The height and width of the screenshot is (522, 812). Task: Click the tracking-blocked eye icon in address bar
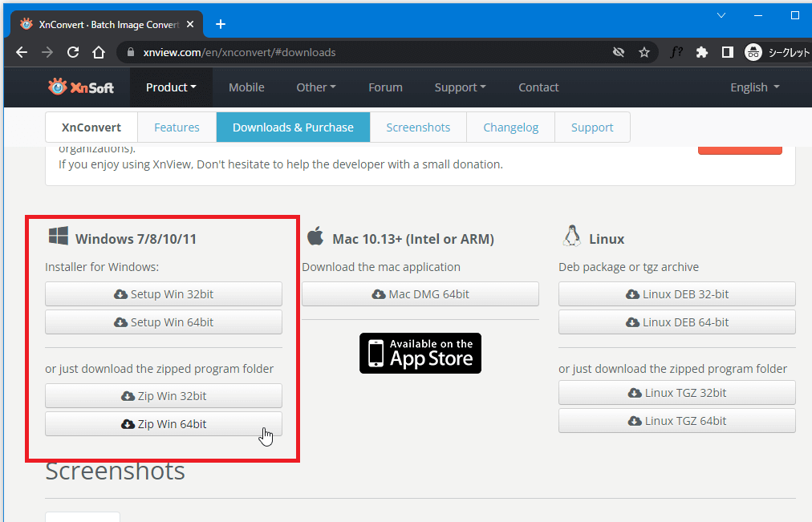[618, 52]
